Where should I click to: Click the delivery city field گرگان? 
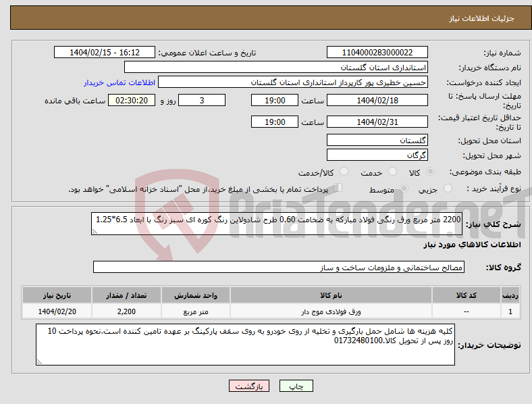click(x=377, y=155)
